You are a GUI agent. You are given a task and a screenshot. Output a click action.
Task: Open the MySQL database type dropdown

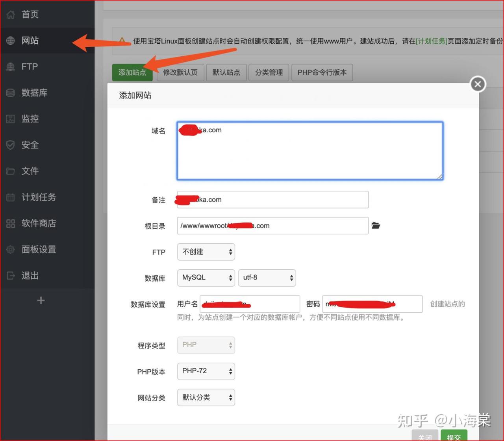click(206, 278)
